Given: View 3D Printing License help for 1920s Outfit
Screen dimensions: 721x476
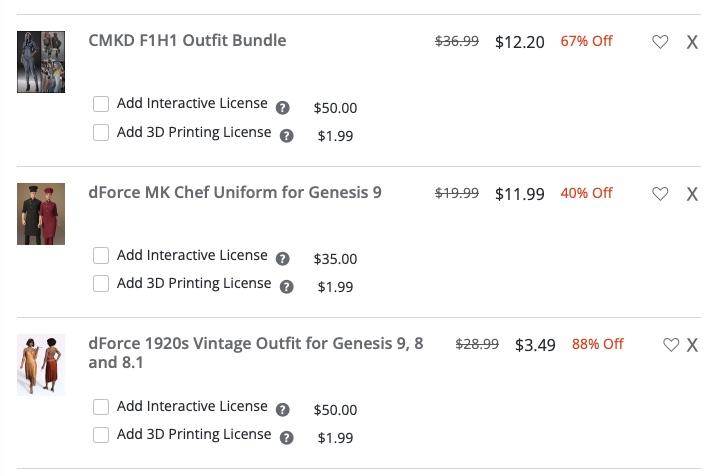Looking at the screenshot, I should coord(287,438).
